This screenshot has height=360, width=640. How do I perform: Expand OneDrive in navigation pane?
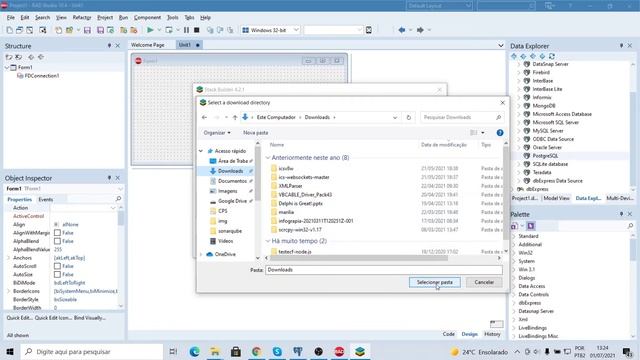(201, 254)
